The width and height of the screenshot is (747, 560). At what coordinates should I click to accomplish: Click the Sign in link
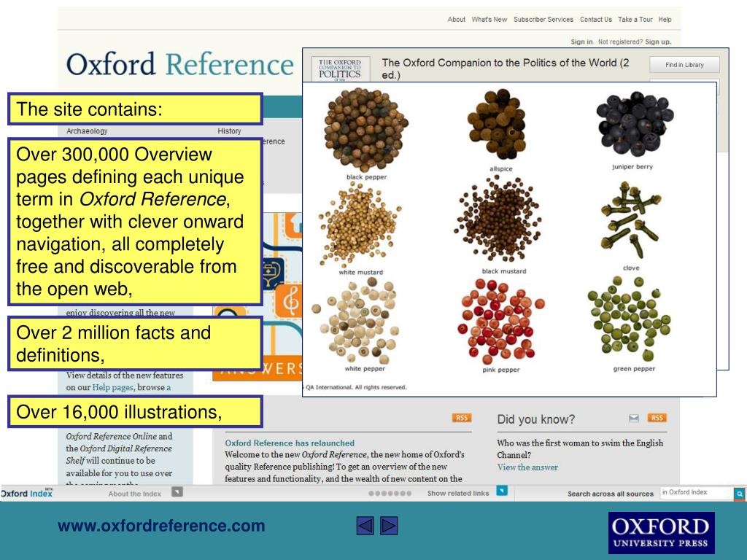pos(581,42)
